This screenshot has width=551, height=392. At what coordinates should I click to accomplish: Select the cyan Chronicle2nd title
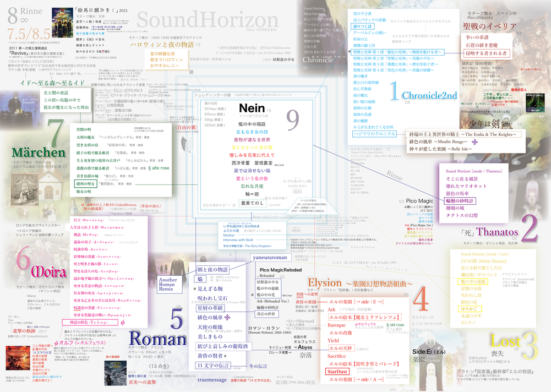[429, 96]
